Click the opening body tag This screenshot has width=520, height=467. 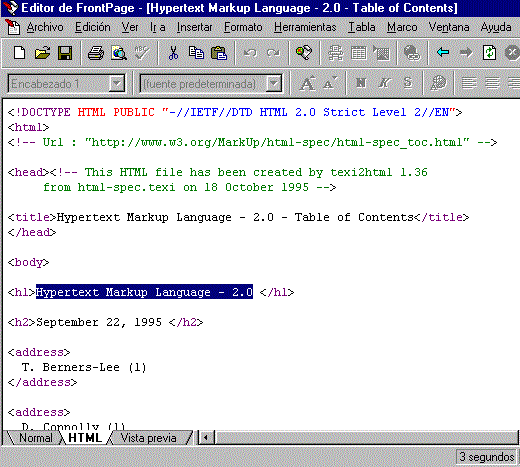tap(28, 262)
